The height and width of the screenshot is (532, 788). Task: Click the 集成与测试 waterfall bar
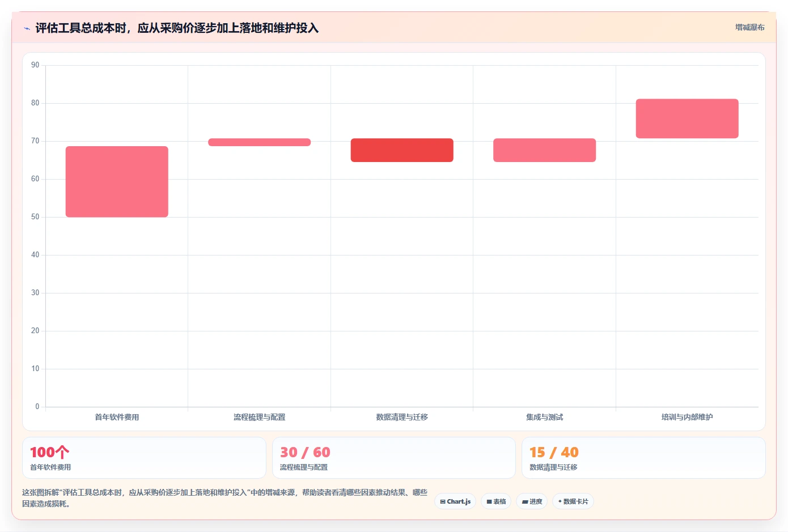pyautogui.click(x=544, y=150)
